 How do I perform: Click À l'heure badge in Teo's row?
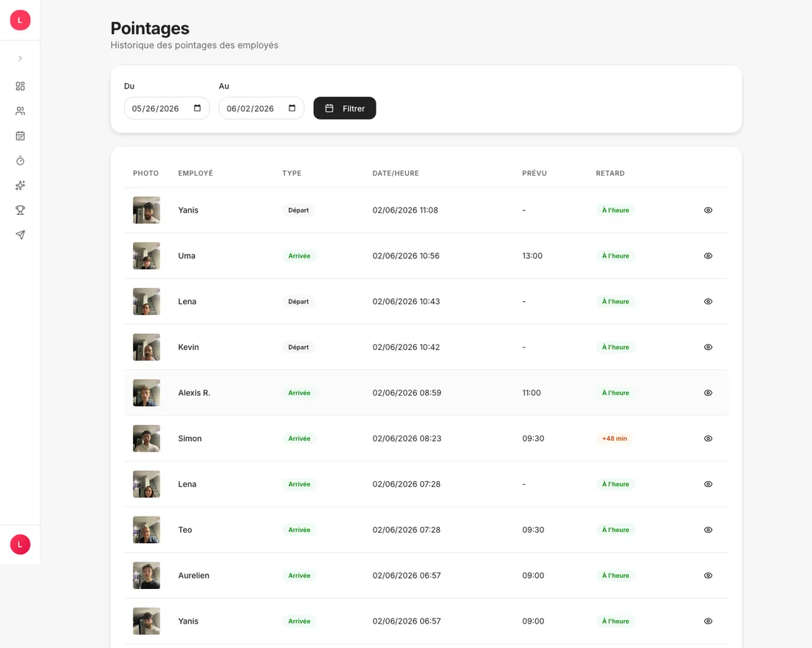coord(615,530)
